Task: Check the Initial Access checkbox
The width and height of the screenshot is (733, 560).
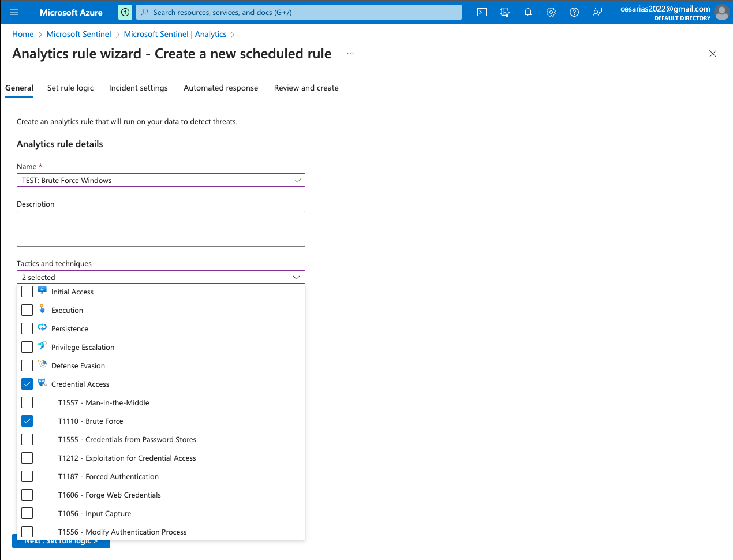Action: (x=27, y=292)
